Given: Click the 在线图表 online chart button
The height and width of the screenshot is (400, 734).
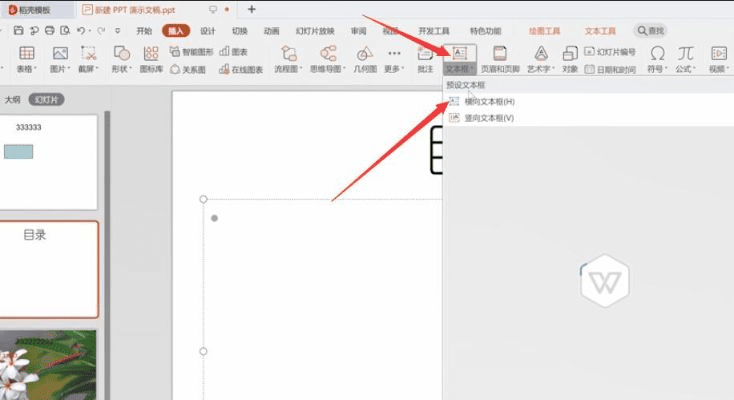Looking at the screenshot, I should pyautogui.click(x=241, y=69).
